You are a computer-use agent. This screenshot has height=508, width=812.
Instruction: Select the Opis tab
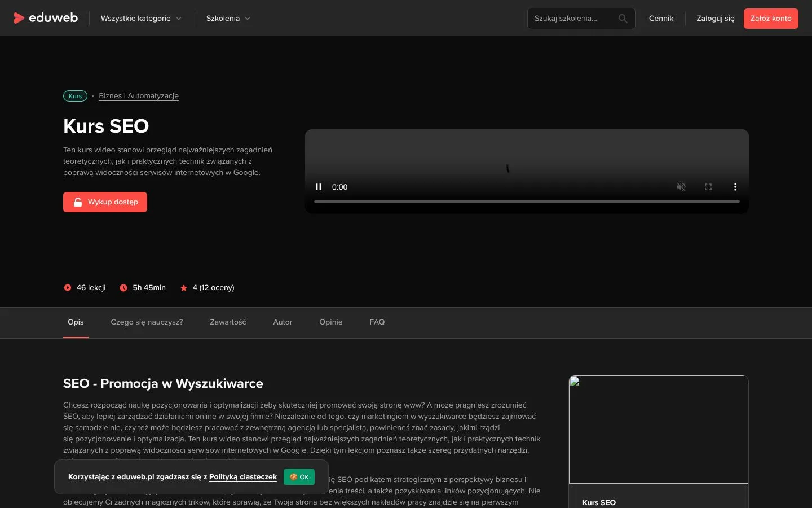point(76,322)
